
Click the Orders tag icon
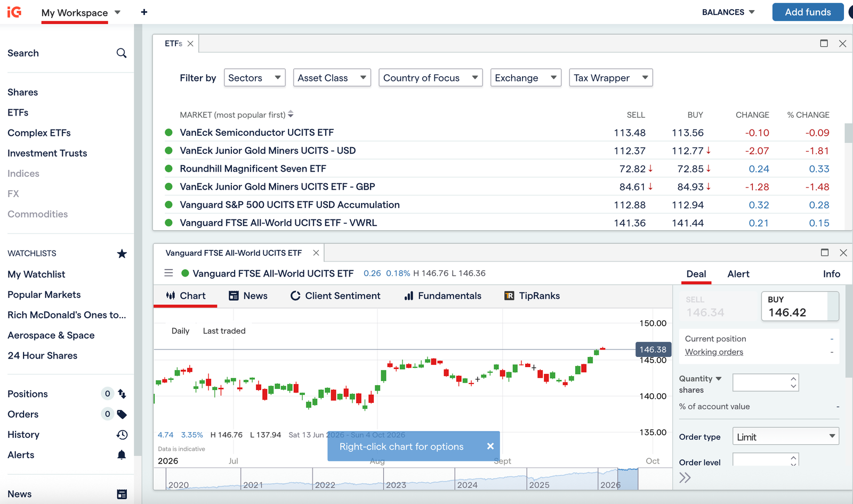(122, 414)
